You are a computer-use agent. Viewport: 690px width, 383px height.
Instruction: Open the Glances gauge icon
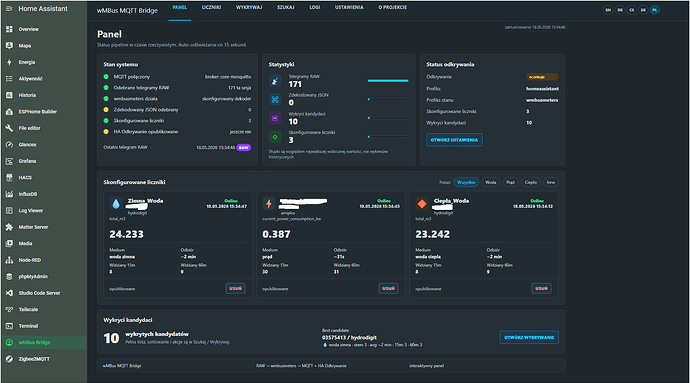click(9, 144)
